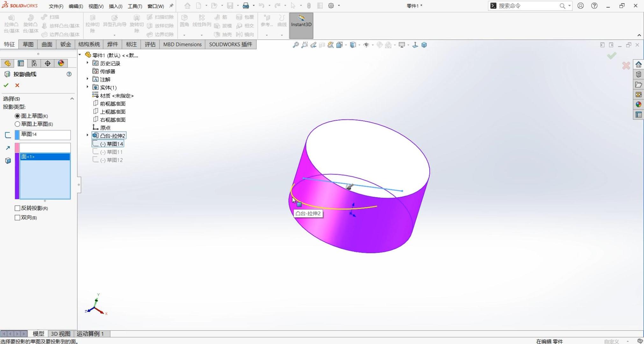Screen dimensions: 644x344
Task: Cancel projected curve with red X
Action: pos(17,85)
